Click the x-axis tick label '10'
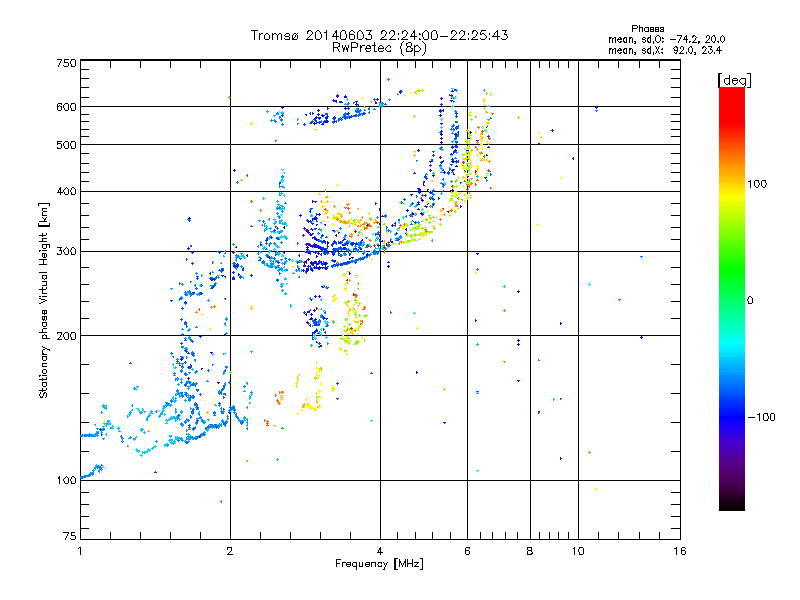The width and height of the screenshot is (800, 600). pyautogui.click(x=578, y=551)
